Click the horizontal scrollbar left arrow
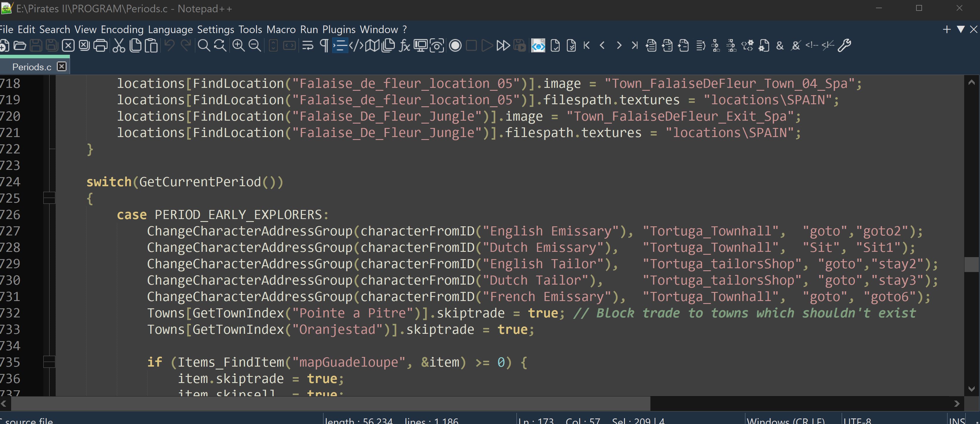This screenshot has height=424, width=980. click(4, 404)
